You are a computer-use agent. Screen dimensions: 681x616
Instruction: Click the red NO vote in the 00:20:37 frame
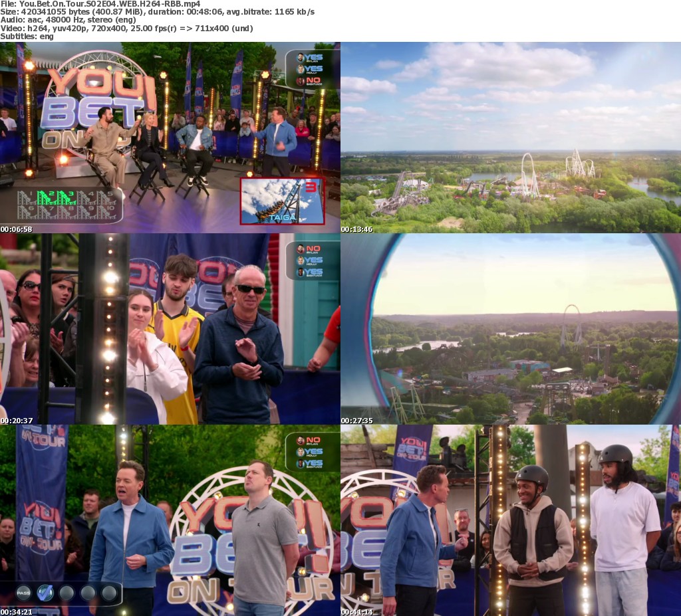[x=310, y=249]
